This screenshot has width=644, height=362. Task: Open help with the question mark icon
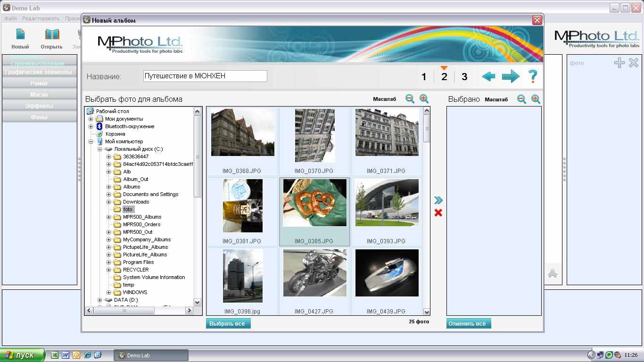point(533,76)
